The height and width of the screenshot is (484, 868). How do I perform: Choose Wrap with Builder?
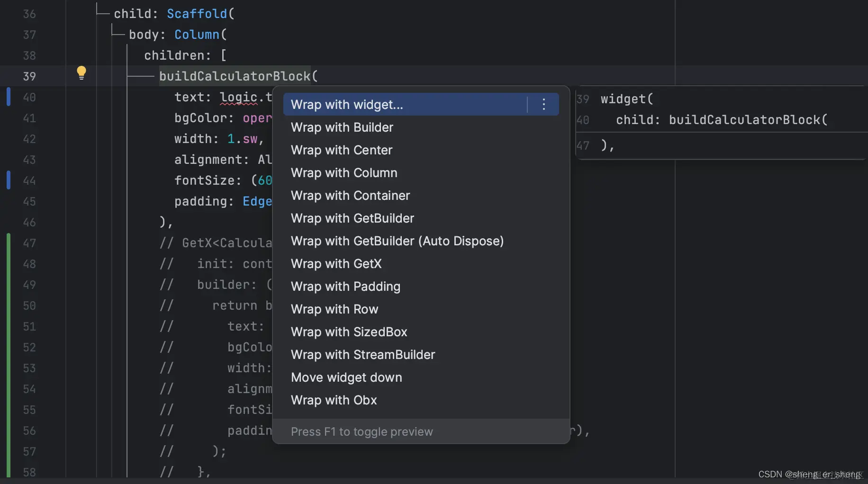342,127
